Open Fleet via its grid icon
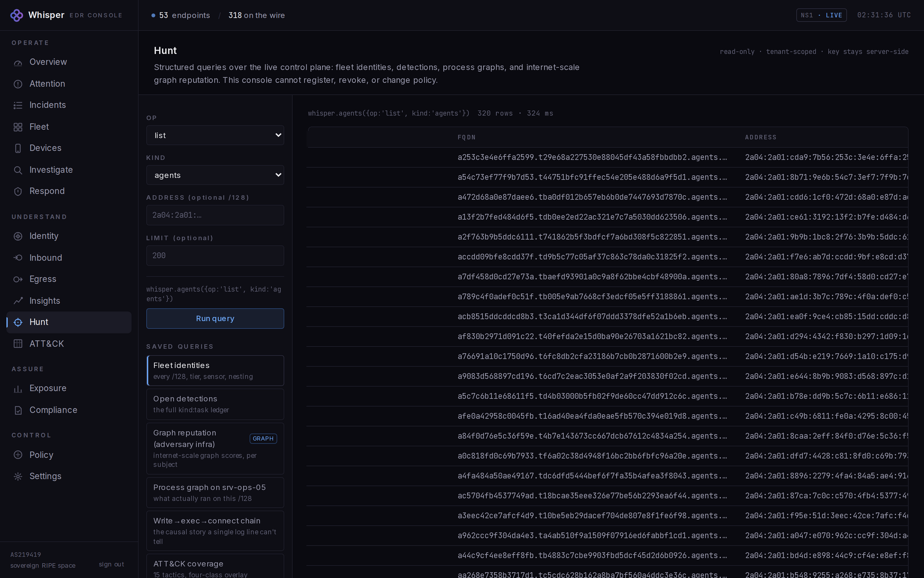The width and height of the screenshot is (924, 578). [18, 127]
